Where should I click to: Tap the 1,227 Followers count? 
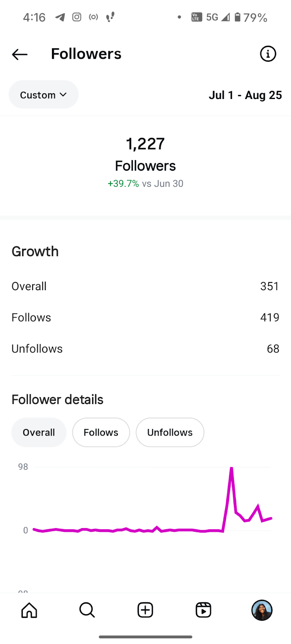pos(145,144)
